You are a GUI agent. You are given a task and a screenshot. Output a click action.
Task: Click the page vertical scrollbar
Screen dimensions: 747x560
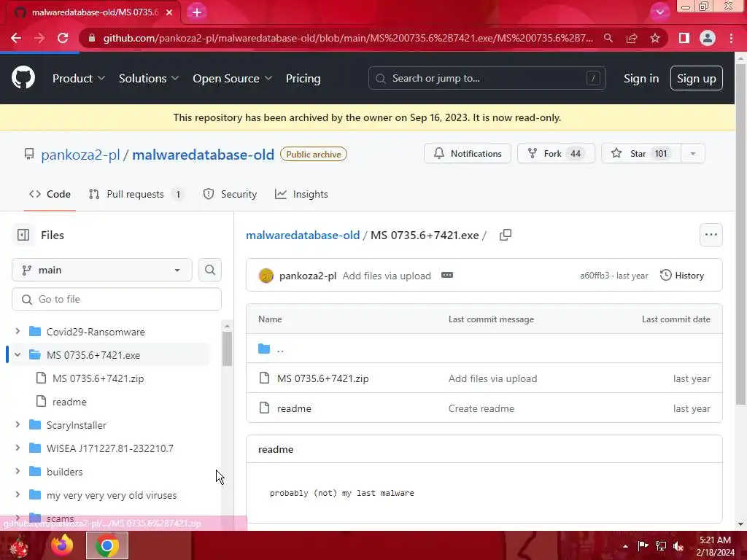coord(740,234)
